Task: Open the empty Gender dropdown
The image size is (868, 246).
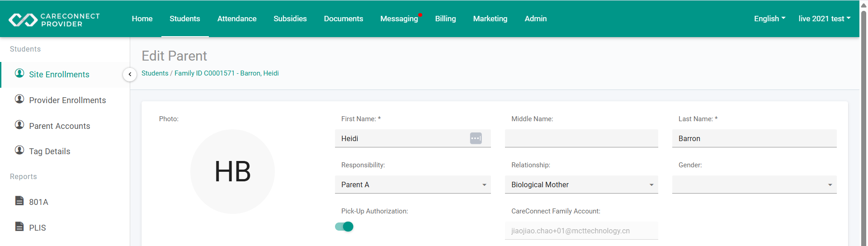Action: coord(754,184)
